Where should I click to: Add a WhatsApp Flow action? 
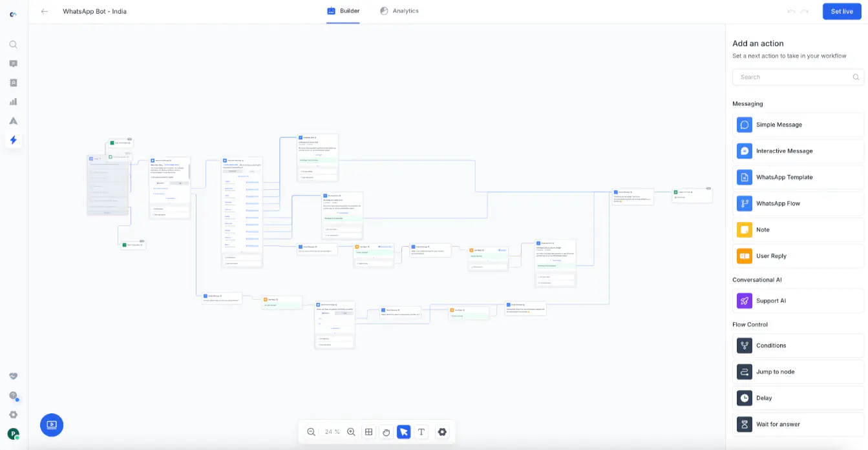pos(798,203)
